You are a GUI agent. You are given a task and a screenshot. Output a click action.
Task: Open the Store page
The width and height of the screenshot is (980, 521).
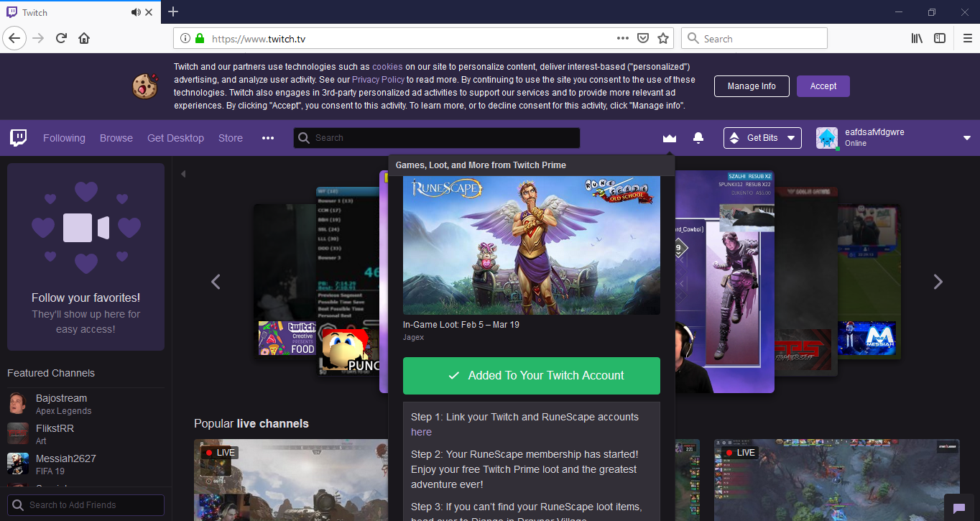[231, 138]
